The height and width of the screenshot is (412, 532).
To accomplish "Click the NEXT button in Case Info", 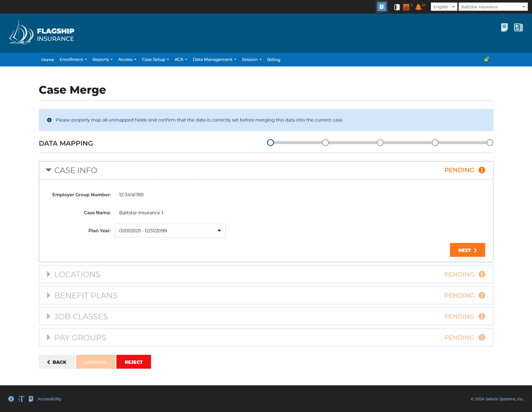I will (x=467, y=250).
